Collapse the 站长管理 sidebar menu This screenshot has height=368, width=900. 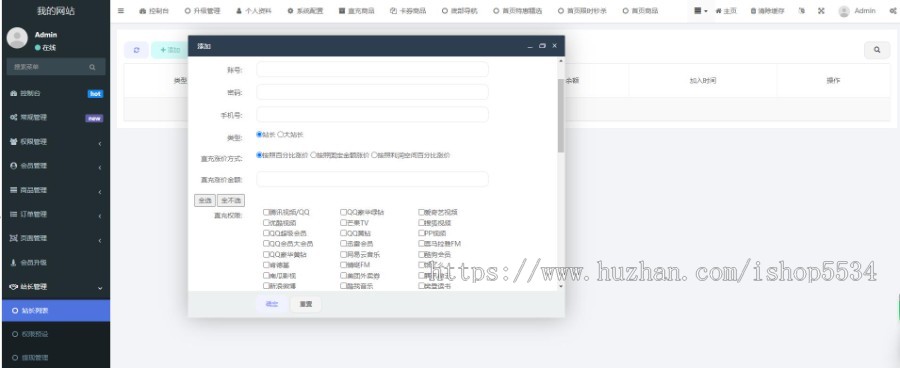point(55,287)
